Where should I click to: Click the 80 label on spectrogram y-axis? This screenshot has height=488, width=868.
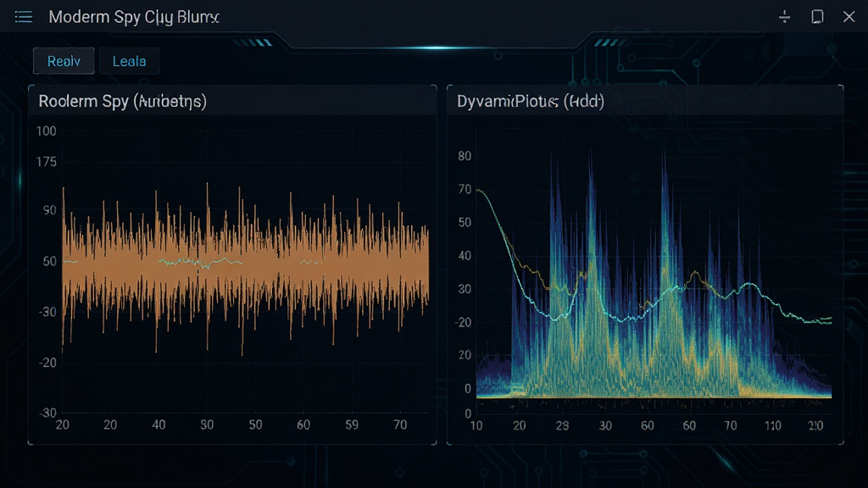coord(465,156)
